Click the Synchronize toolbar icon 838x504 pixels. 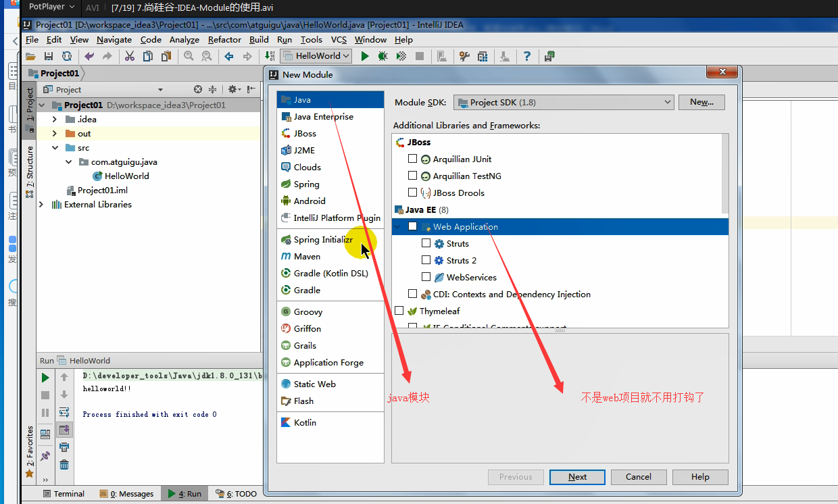click(x=67, y=56)
